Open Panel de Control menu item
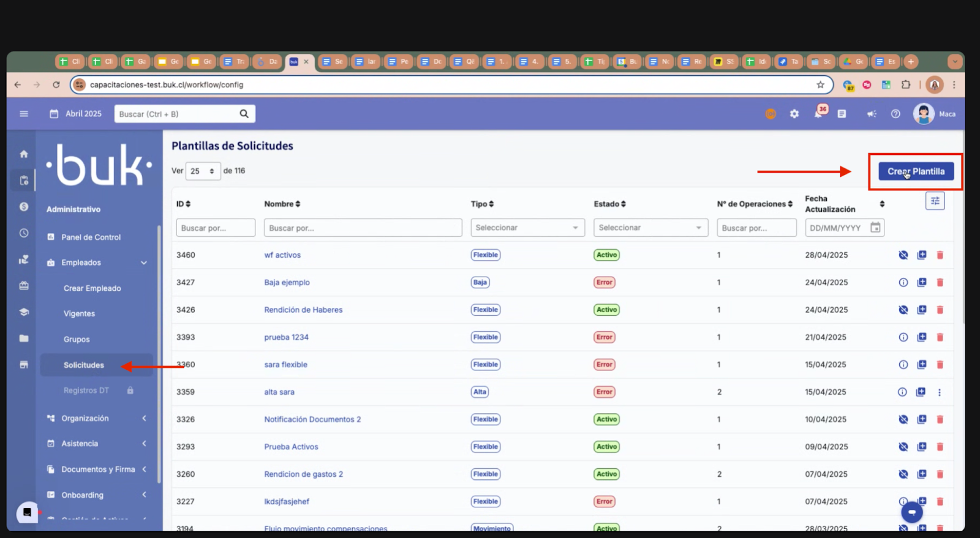This screenshot has height=538, width=980. coord(91,237)
